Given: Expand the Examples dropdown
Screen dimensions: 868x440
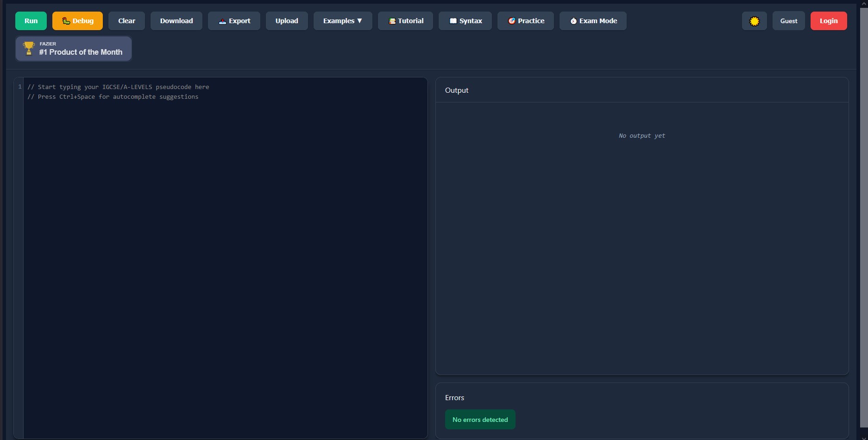Looking at the screenshot, I should pos(343,20).
